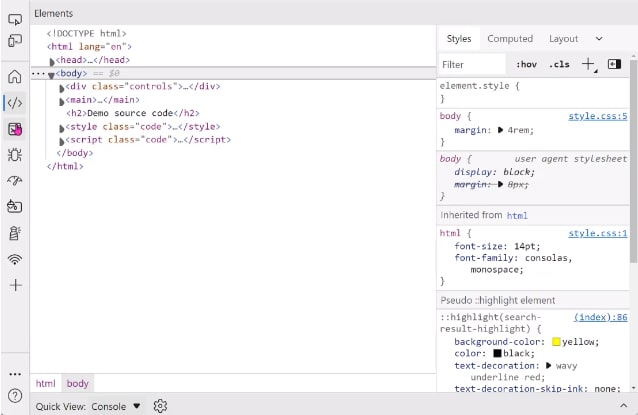Activate the inspect element picker icon
Image resolution: width=638 pixels, height=415 pixels.
coord(15,19)
